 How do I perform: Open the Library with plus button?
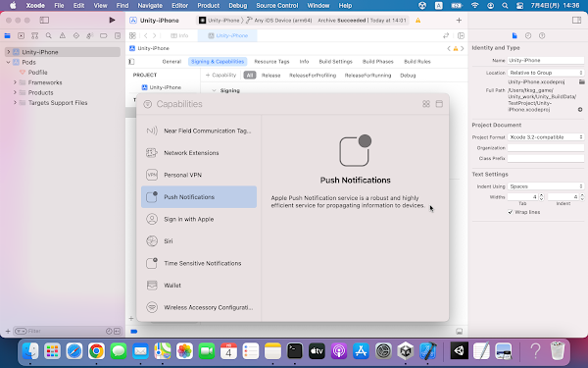[x=459, y=21]
